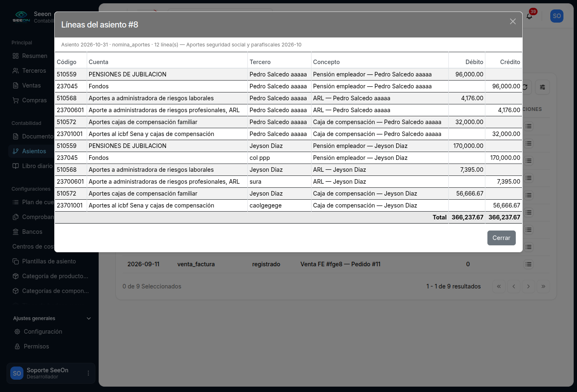Open Plantillas de asiento
This screenshot has height=392, width=577.
49,261
